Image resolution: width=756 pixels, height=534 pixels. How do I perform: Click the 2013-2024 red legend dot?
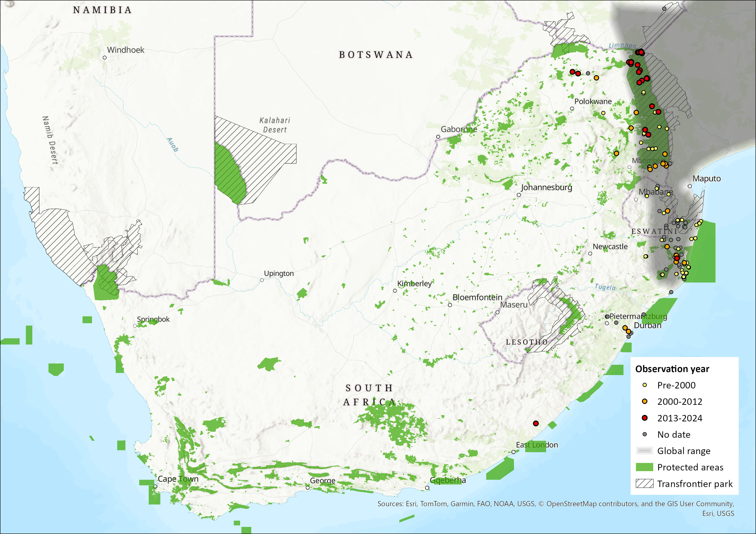[645, 418]
